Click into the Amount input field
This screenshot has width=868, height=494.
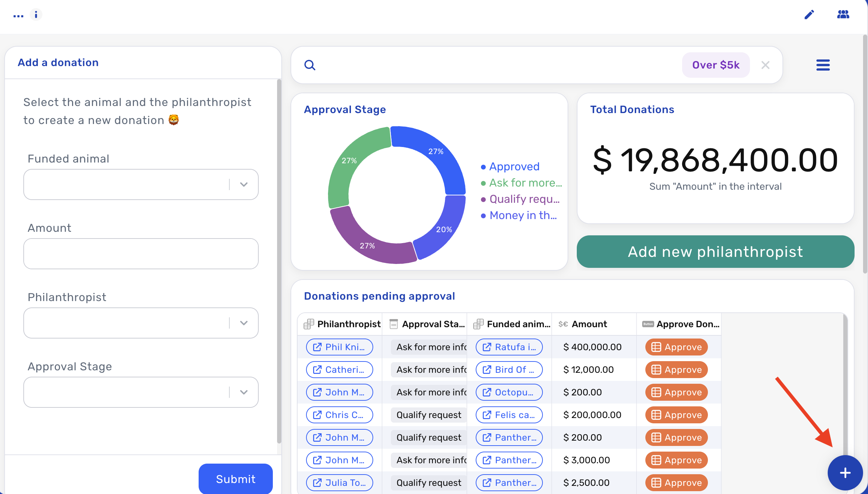tap(141, 254)
